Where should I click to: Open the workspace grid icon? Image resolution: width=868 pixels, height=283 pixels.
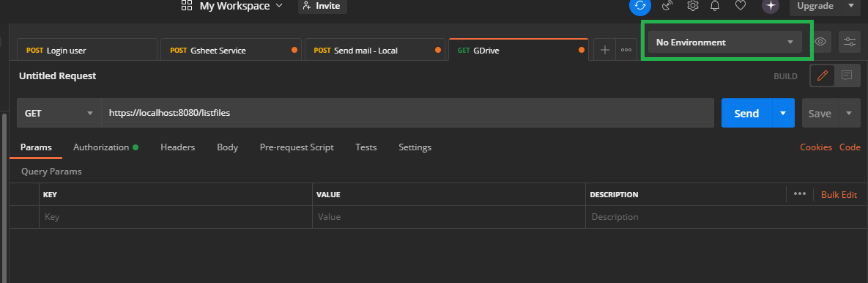point(187,6)
